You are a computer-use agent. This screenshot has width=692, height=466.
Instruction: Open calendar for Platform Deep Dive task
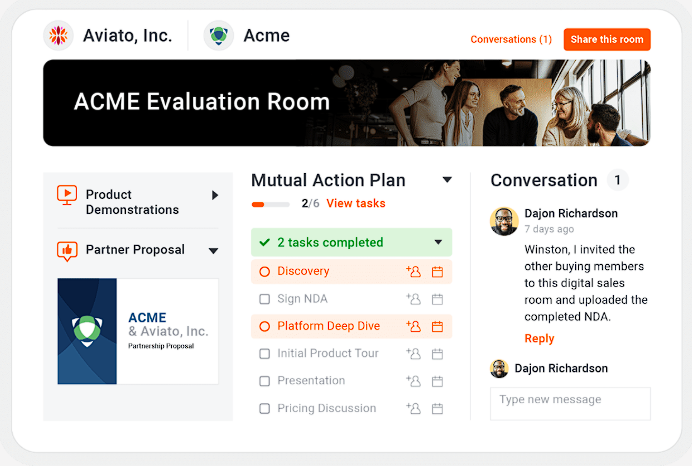point(437,326)
